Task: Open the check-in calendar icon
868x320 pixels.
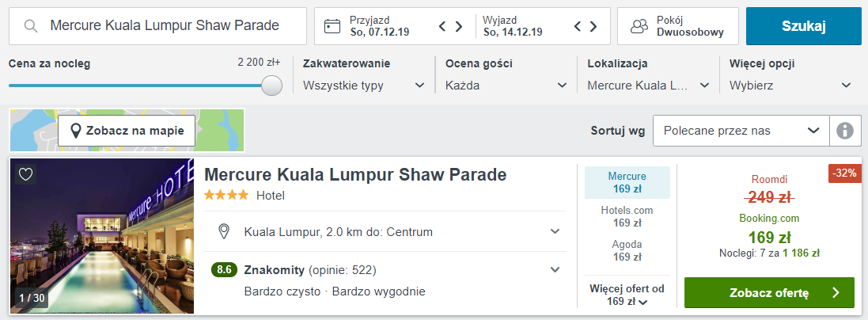Action: coord(332,26)
